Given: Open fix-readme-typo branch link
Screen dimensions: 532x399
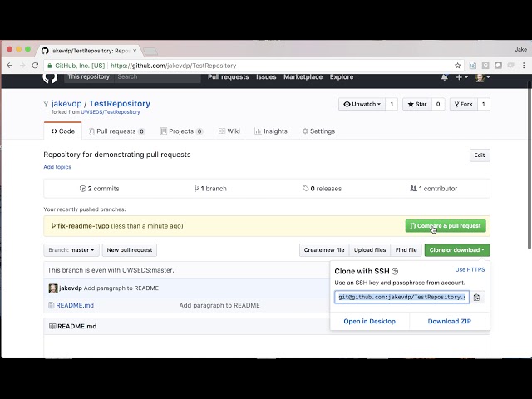Looking at the screenshot, I should click(83, 226).
